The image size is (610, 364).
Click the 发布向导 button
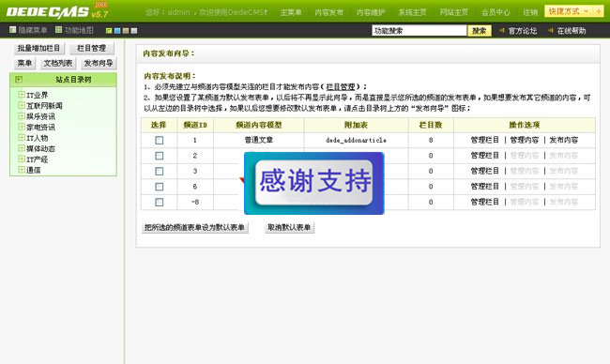coord(99,63)
